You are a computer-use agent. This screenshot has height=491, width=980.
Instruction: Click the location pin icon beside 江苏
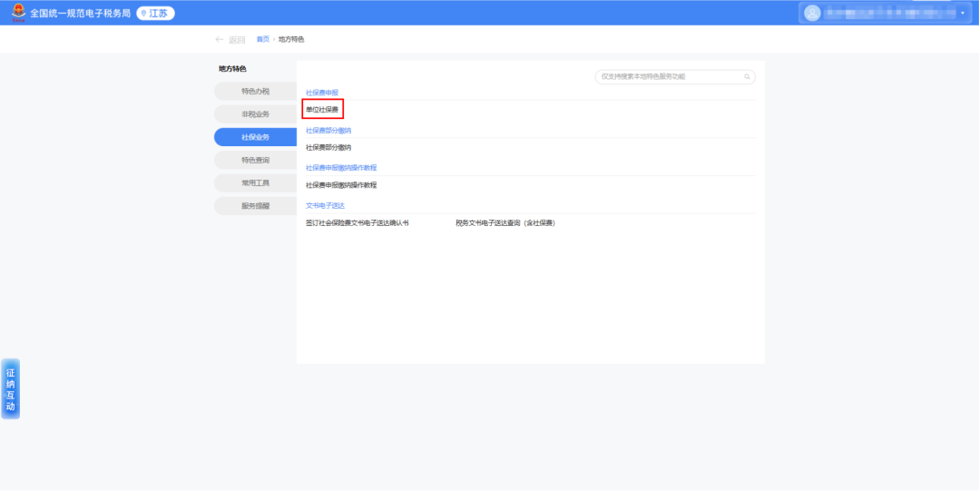[143, 13]
